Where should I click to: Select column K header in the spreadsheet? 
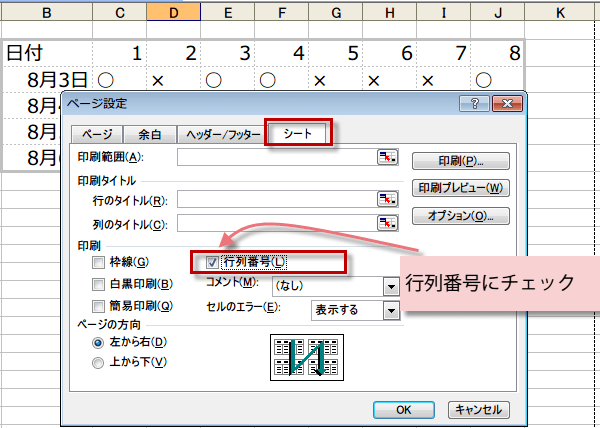click(x=560, y=13)
